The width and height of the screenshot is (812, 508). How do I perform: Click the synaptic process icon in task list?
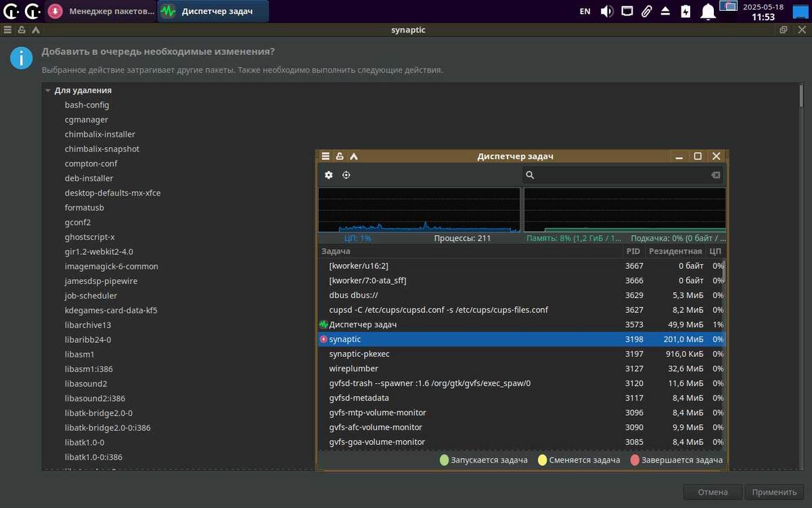point(323,339)
